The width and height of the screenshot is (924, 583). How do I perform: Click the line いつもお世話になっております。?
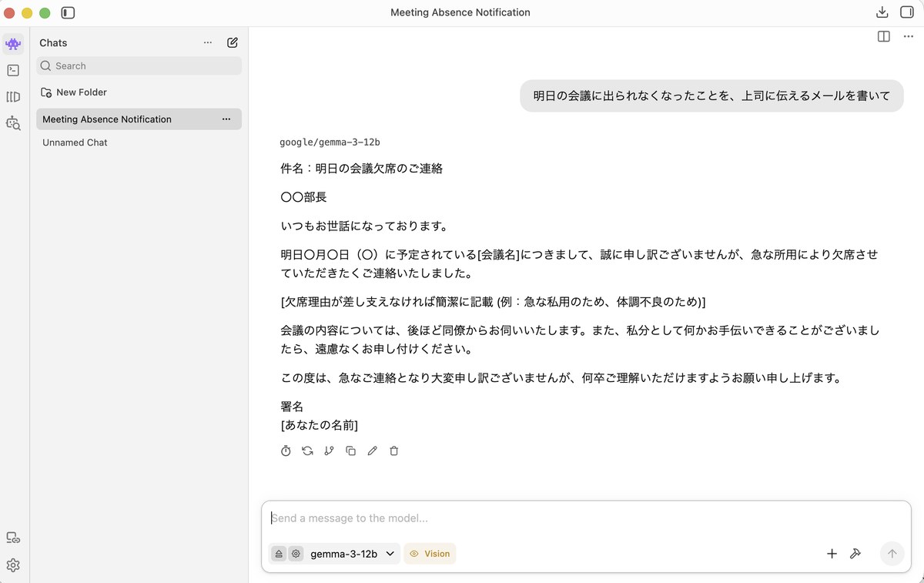[x=364, y=226]
